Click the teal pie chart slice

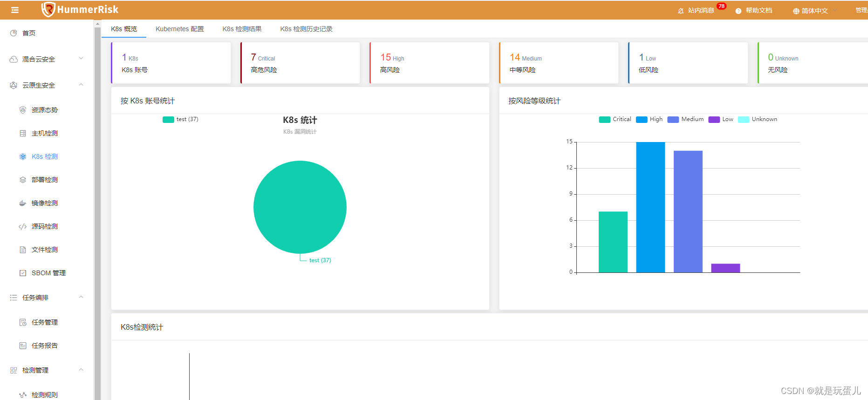300,207
